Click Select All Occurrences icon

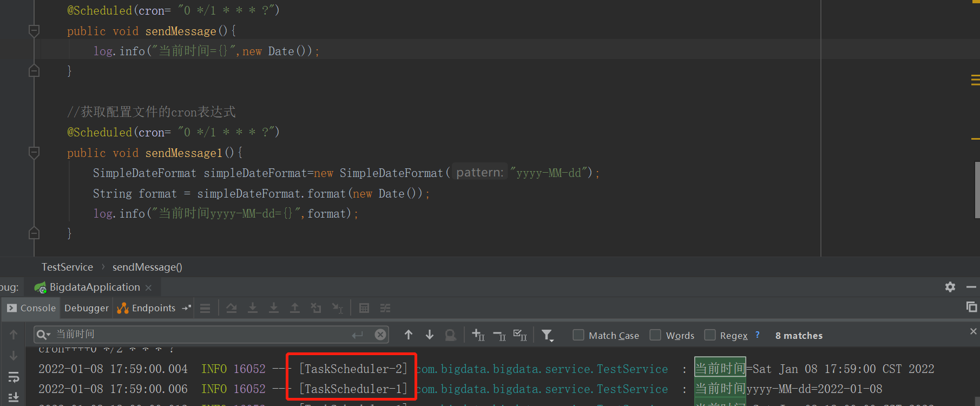point(520,336)
